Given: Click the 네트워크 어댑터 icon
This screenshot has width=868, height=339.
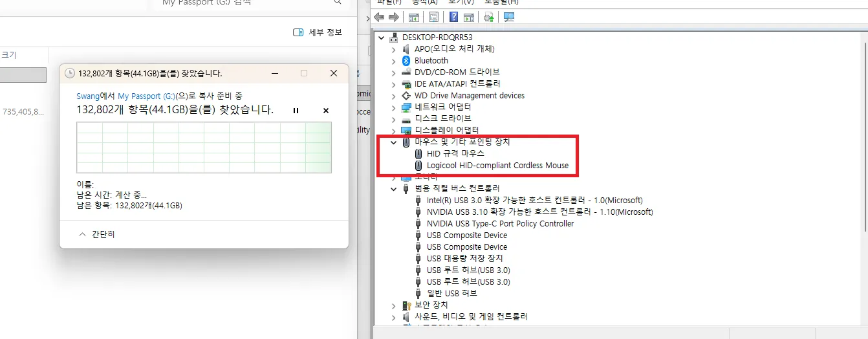Looking at the screenshot, I should click(x=406, y=107).
